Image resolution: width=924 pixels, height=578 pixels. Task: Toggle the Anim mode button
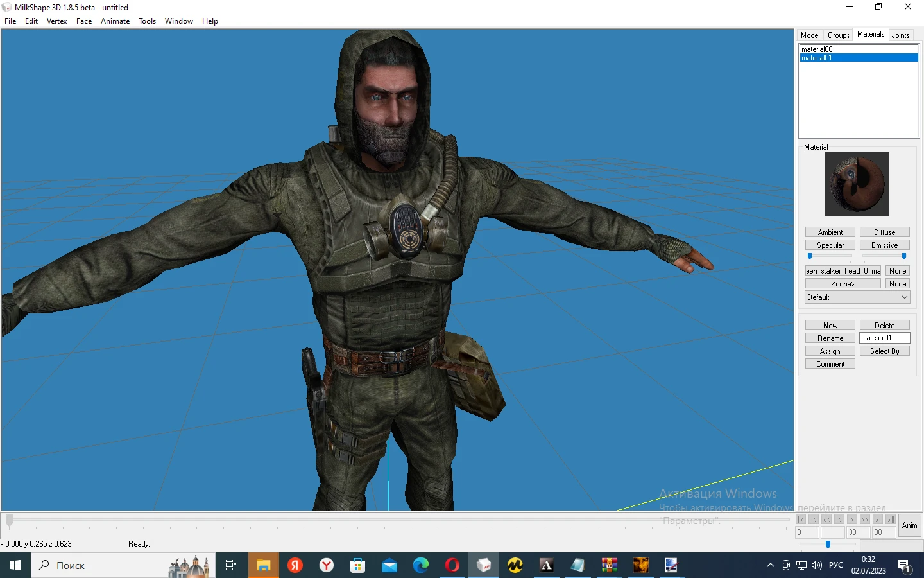coord(909,525)
